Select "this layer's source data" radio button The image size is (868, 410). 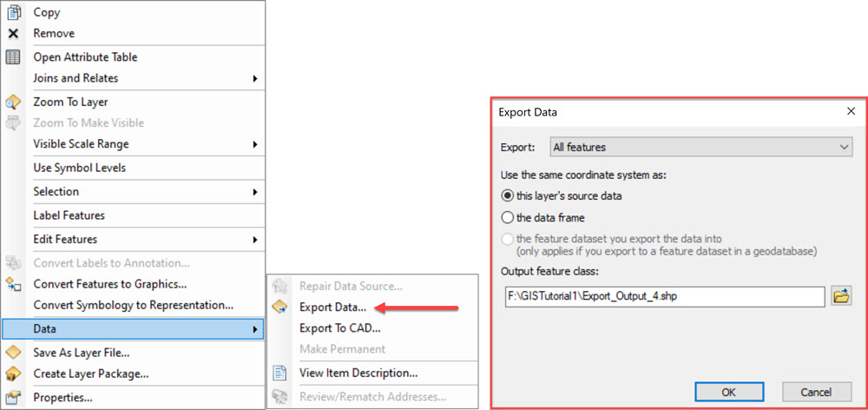pos(507,195)
